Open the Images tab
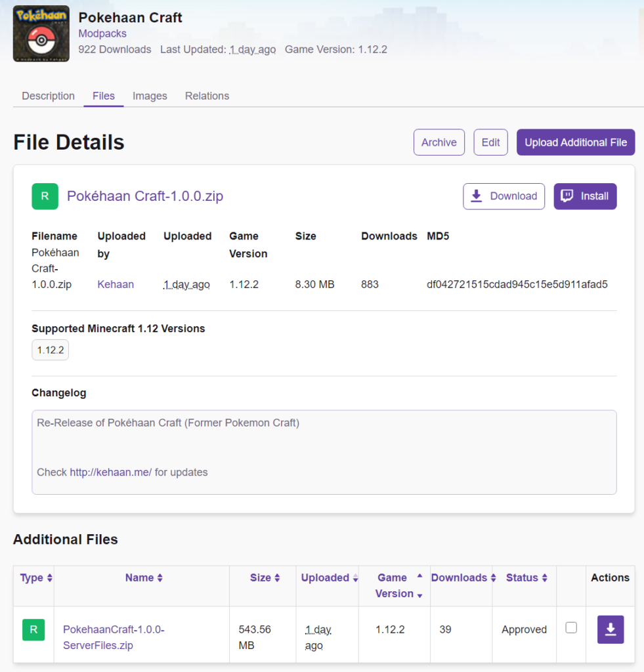 150,96
